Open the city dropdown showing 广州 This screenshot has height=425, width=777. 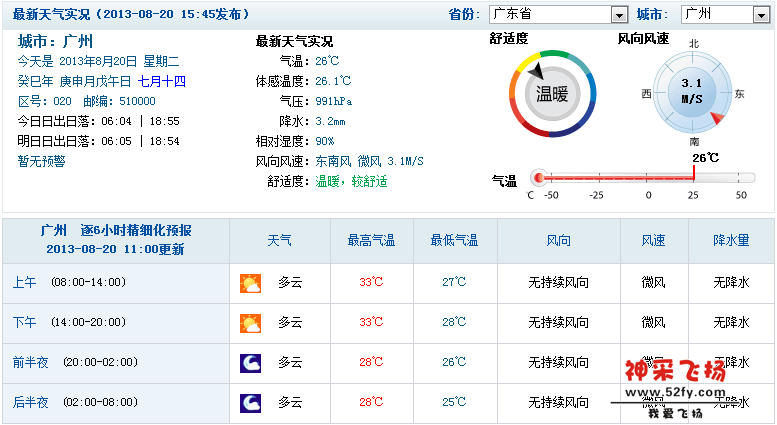click(725, 14)
